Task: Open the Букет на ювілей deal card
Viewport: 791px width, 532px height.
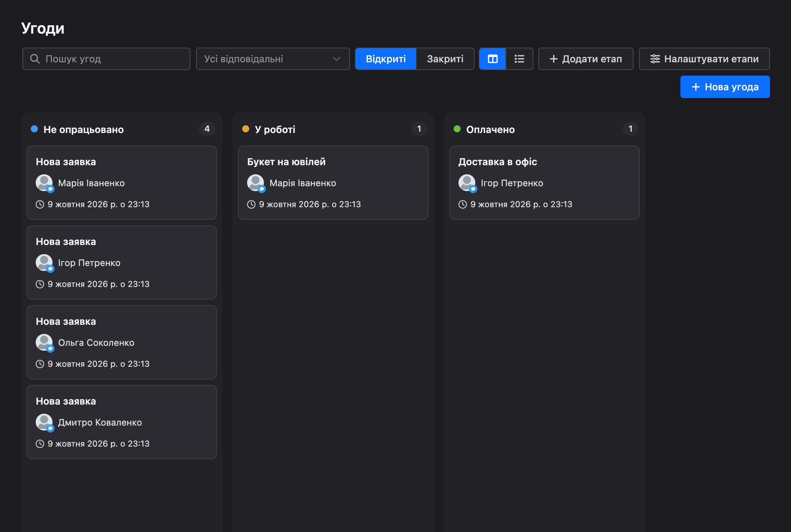Action: pyautogui.click(x=333, y=183)
